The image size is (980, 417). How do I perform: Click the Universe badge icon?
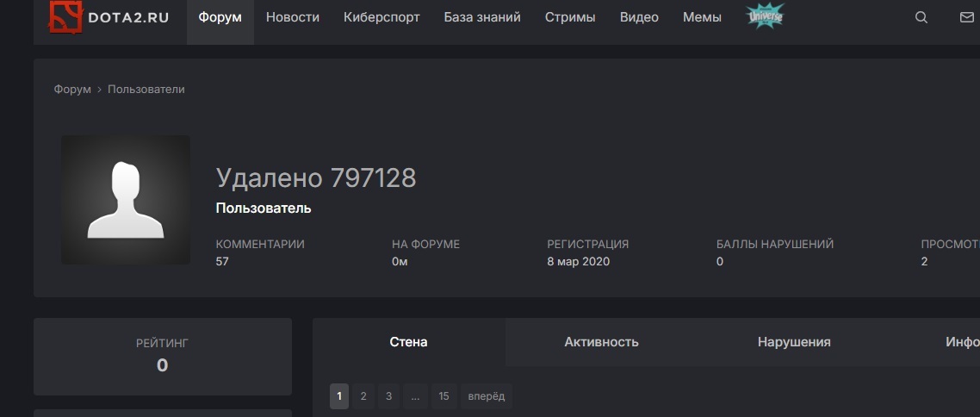click(765, 16)
